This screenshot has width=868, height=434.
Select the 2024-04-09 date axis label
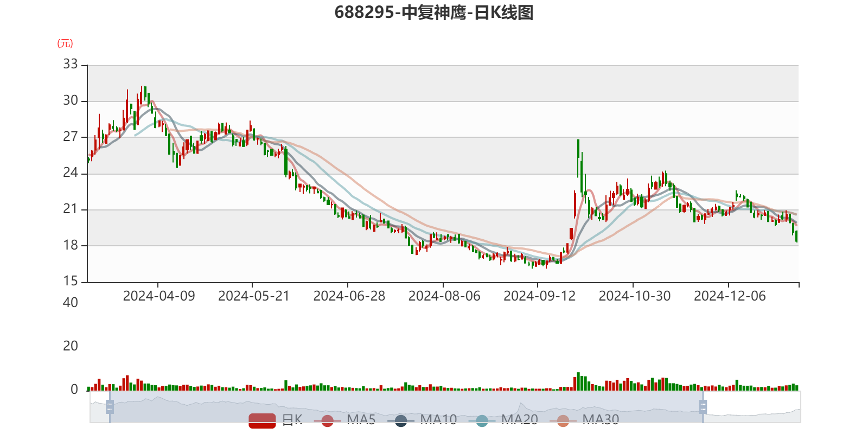click(159, 296)
